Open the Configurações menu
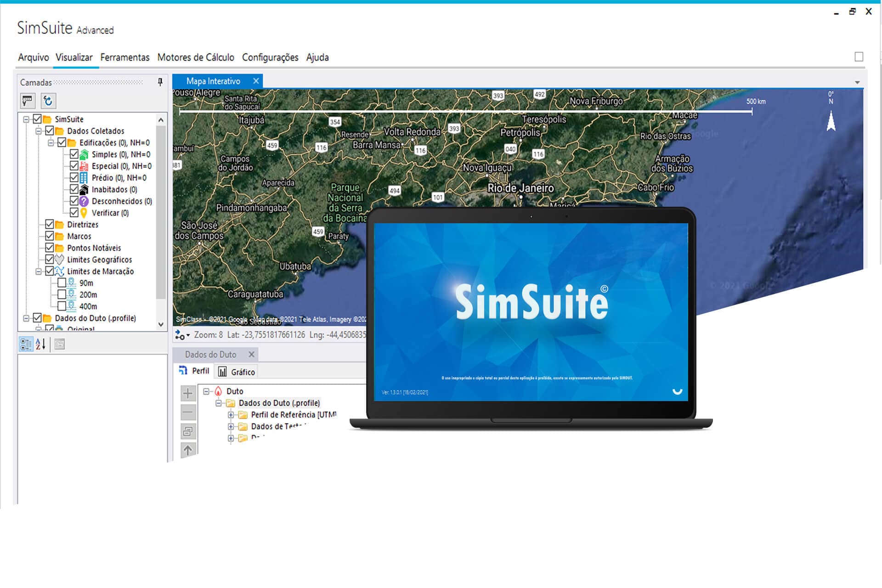 click(270, 57)
